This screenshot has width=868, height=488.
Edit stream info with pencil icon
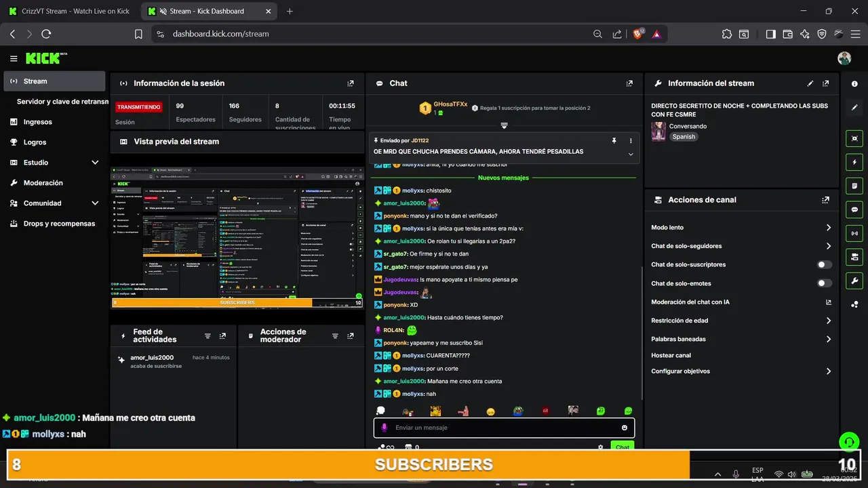810,83
